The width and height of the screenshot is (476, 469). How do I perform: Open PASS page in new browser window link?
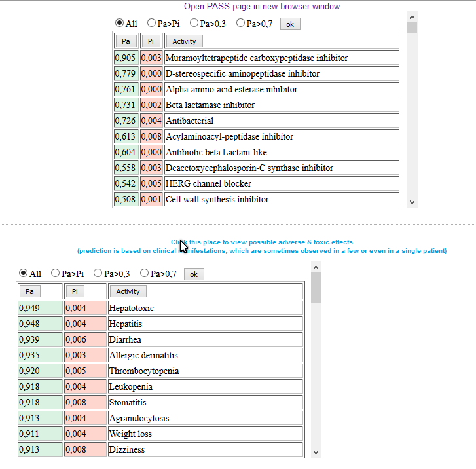(x=262, y=6)
